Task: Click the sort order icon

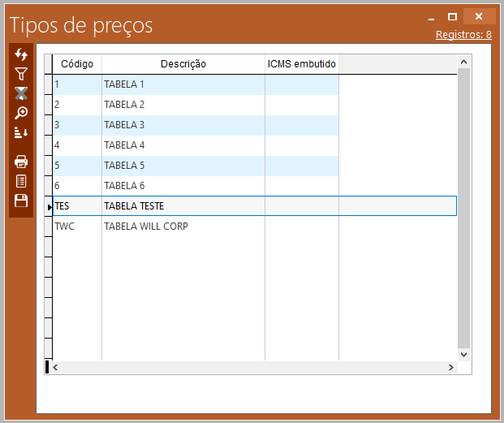Action: click(21, 132)
